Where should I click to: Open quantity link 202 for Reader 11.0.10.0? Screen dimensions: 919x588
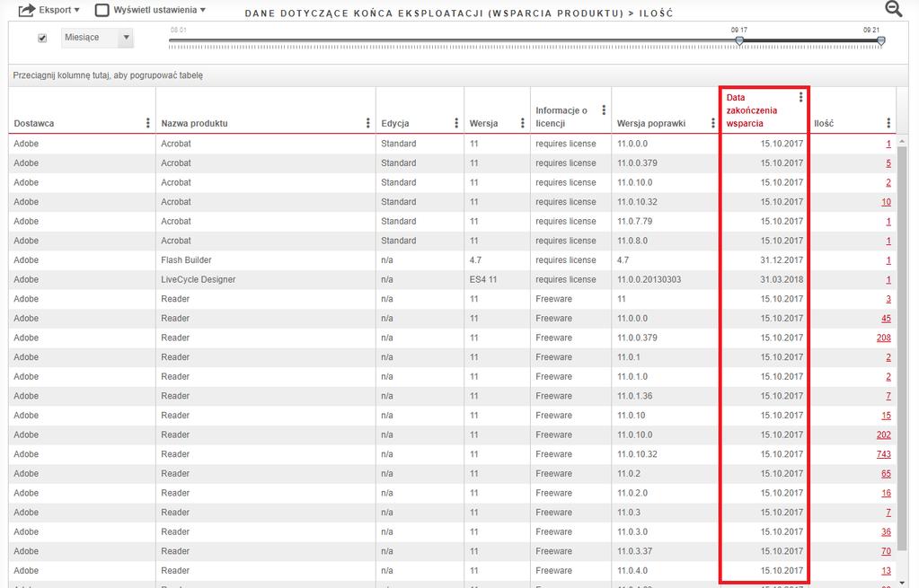(884, 434)
